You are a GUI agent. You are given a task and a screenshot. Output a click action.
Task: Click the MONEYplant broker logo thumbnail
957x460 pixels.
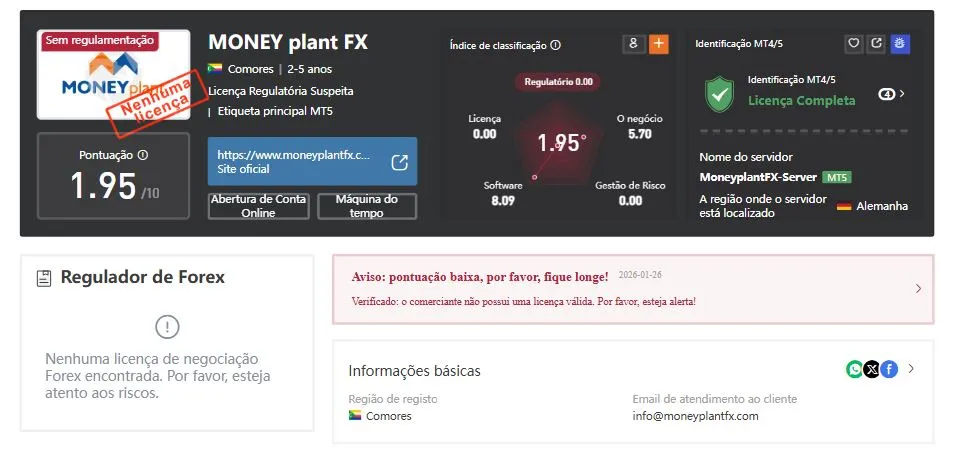(114, 74)
